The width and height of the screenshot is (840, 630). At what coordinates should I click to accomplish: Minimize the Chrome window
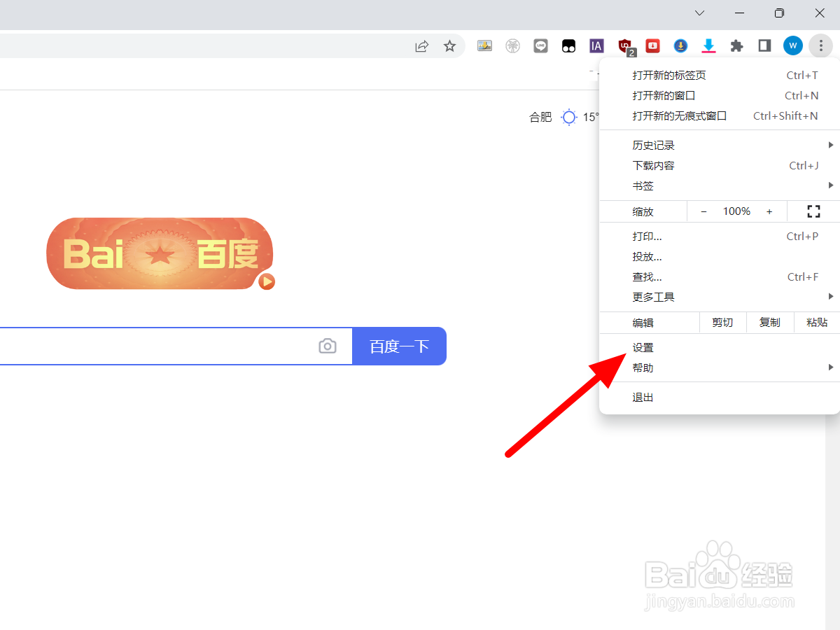pos(739,13)
